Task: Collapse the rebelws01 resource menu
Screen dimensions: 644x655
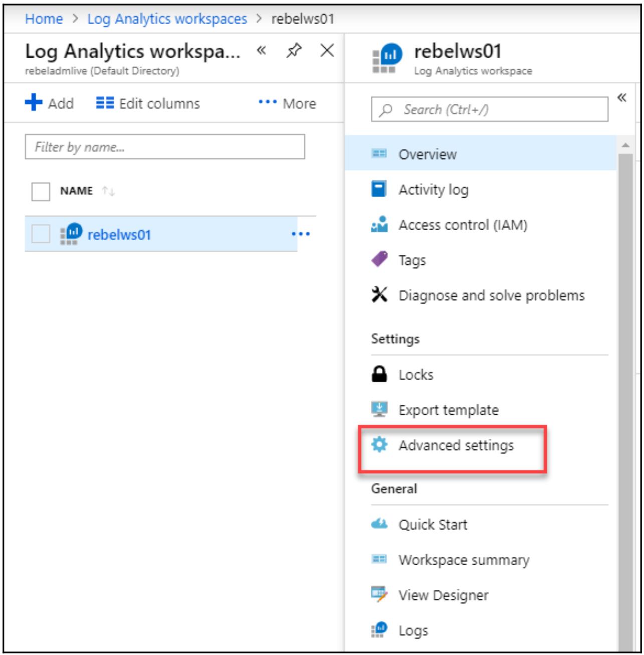Action: 621,97
